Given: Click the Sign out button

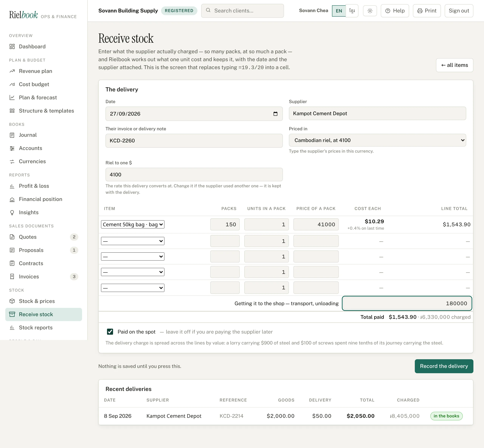Looking at the screenshot, I should pos(459,11).
